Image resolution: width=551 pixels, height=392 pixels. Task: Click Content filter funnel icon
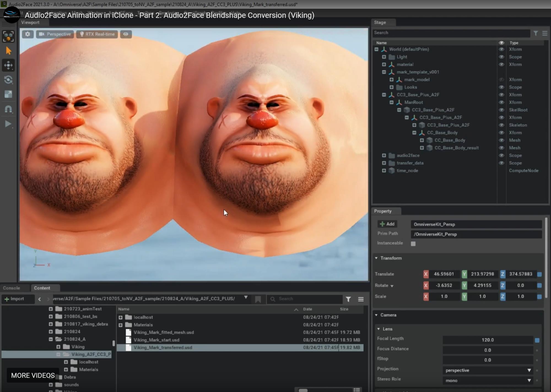[x=348, y=299]
